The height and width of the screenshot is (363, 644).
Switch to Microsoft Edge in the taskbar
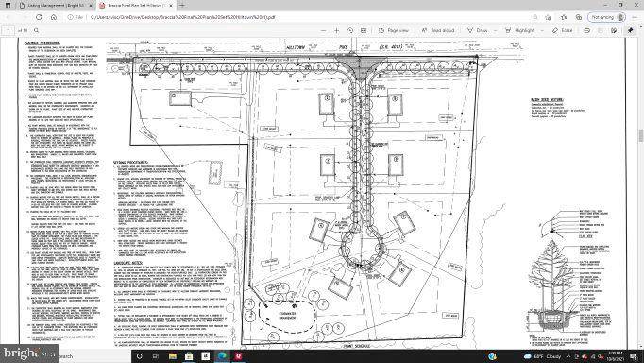(222, 356)
